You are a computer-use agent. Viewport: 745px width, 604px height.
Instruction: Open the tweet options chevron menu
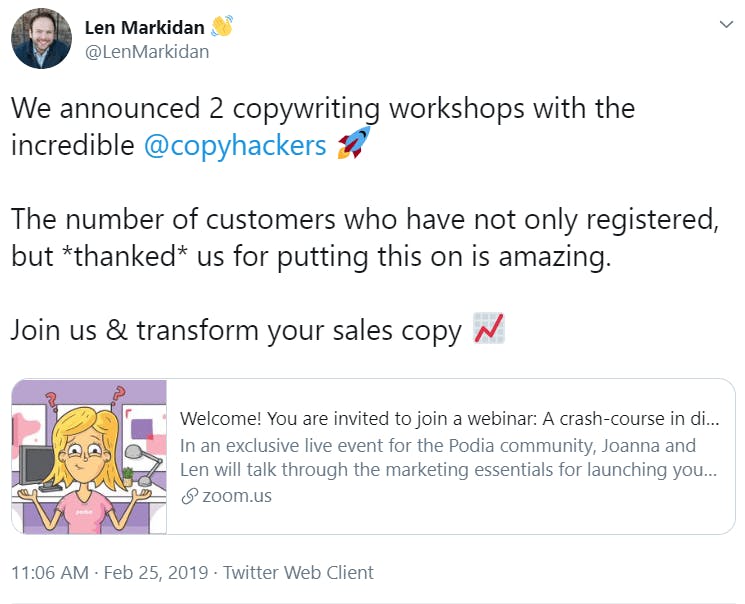click(726, 24)
